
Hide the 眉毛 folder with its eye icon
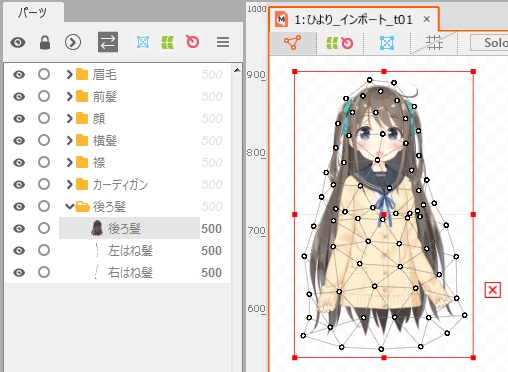(x=19, y=74)
